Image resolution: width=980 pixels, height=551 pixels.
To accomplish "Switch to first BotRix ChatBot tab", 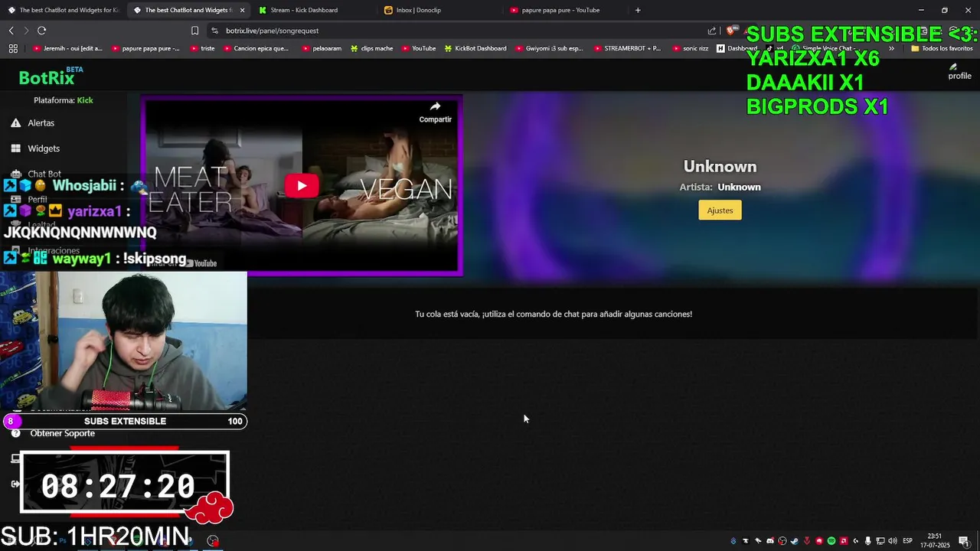I will point(63,10).
